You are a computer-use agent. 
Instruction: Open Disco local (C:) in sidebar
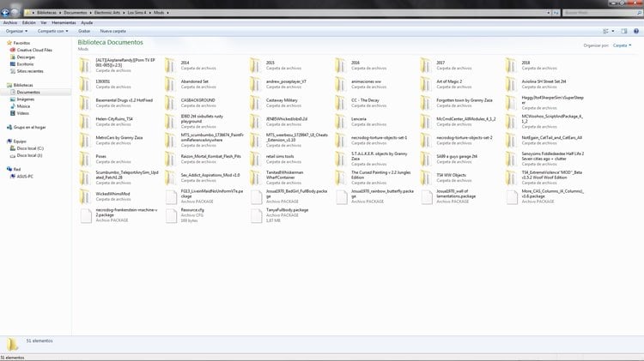[x=30, y=148]
